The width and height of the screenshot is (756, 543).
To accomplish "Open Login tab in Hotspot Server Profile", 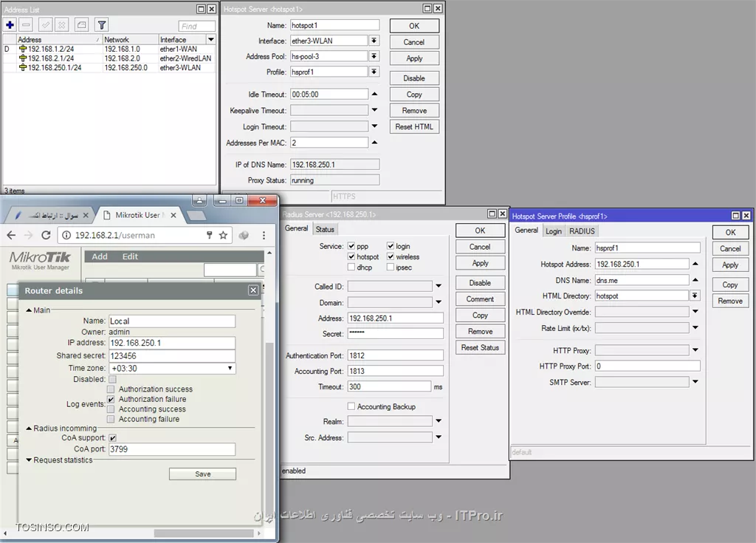I will [x=554, y=231].
